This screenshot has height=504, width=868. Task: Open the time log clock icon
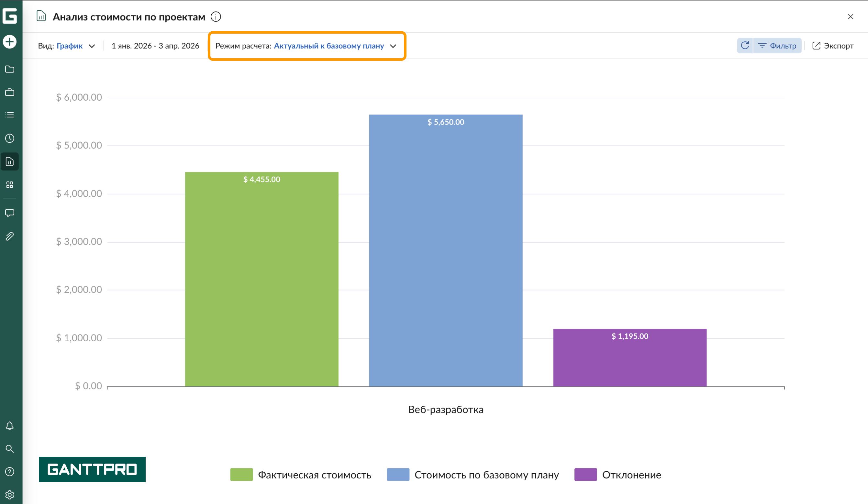[x=10, y=138]
